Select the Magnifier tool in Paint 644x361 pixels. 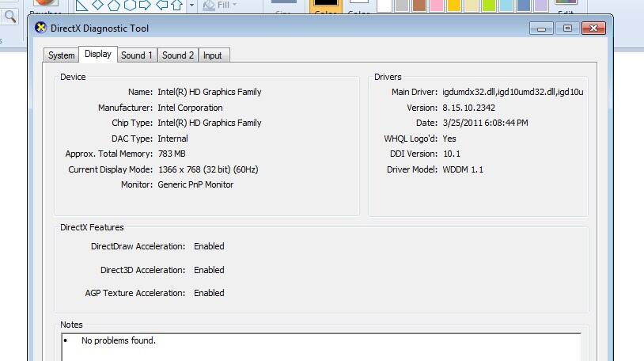(9, 17)
